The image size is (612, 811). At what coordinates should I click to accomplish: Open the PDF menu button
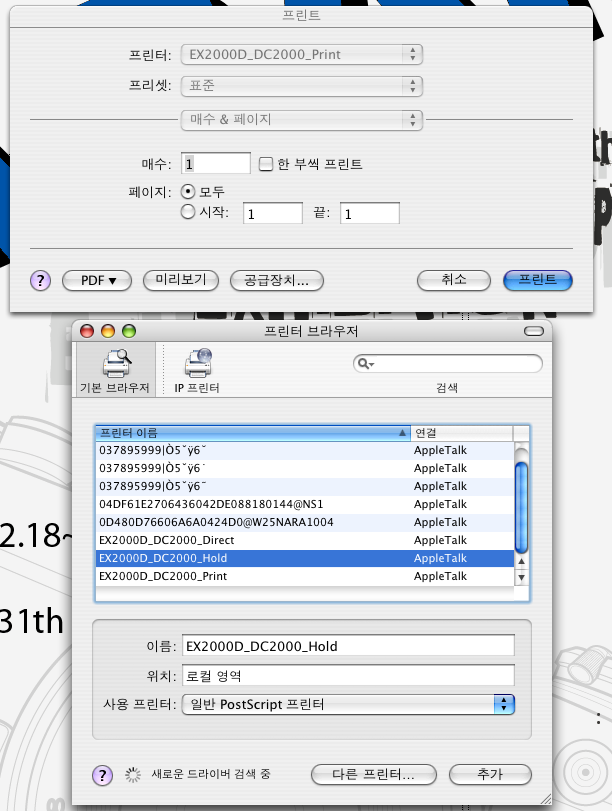tap(98, 281)
